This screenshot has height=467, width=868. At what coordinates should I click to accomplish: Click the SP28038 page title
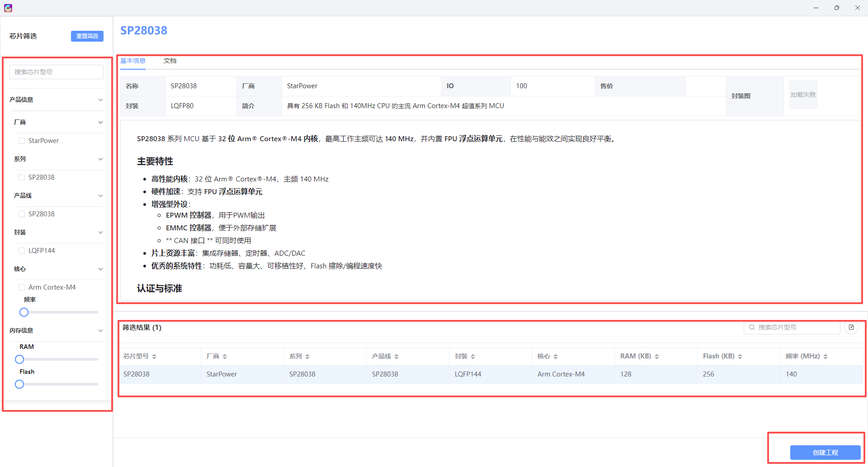(x=144, y=30)
